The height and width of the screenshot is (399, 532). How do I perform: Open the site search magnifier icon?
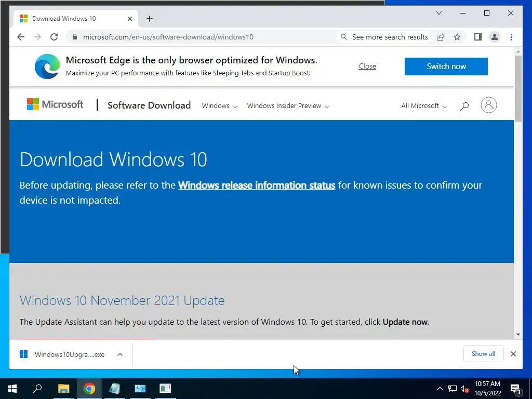tap(464, 106)
